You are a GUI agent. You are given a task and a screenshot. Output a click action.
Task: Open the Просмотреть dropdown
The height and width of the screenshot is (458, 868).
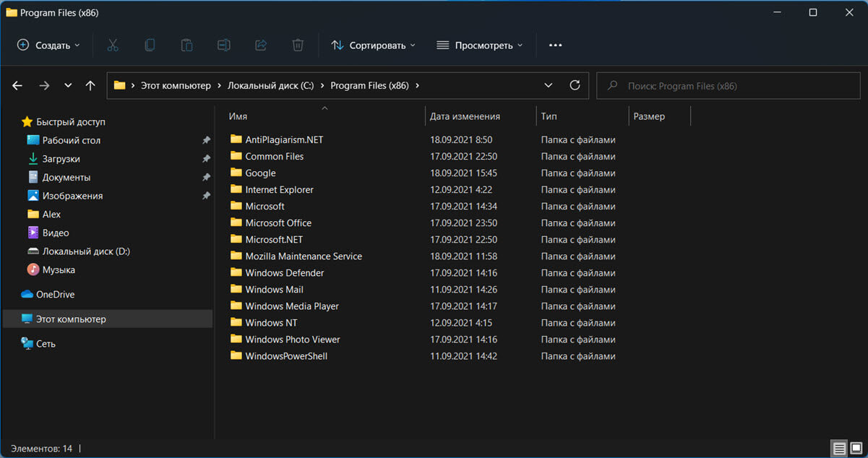[x=480, y=46]
